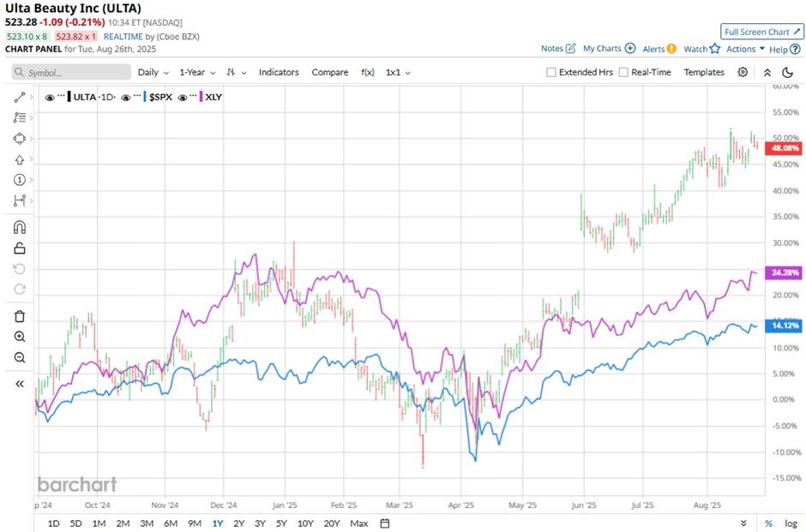Select the 10Y time range
Screen dimensions: 806x532
click(305, 523)
